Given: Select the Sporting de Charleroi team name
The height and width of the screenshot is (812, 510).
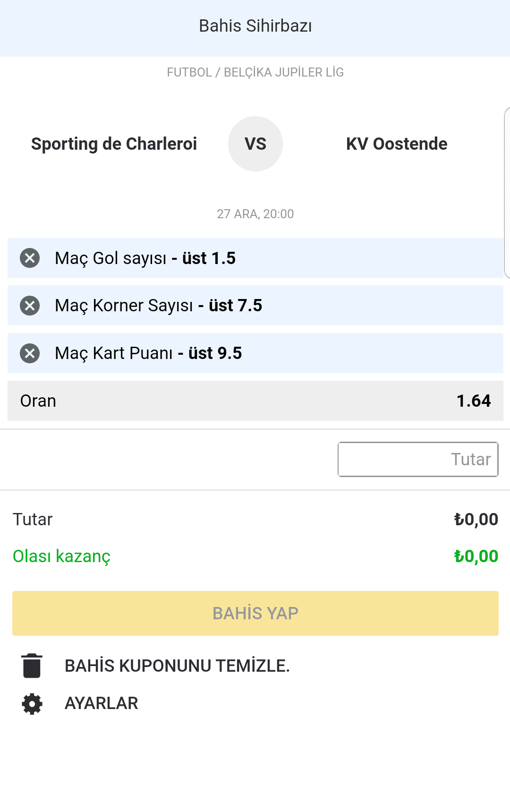Looking at the screenshot, I should click(x=114, y=144).
